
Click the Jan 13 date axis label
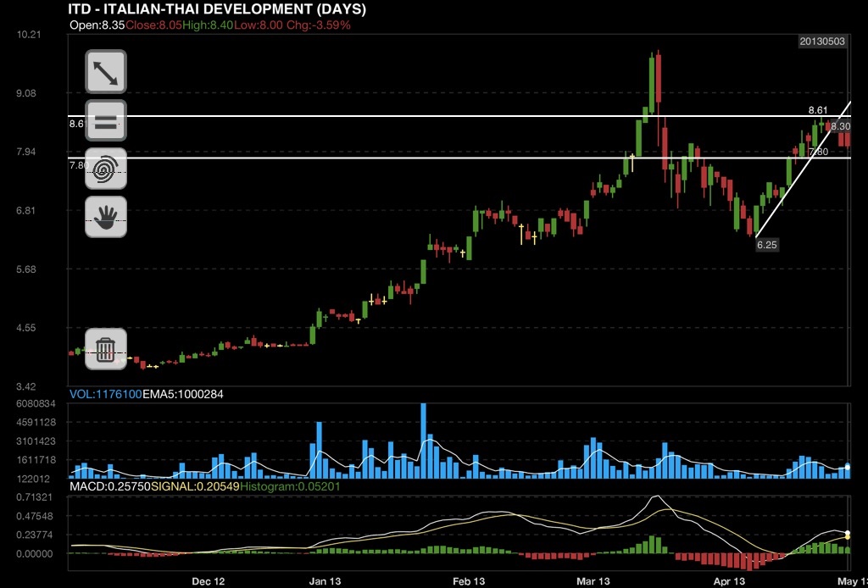pos(325,581)
